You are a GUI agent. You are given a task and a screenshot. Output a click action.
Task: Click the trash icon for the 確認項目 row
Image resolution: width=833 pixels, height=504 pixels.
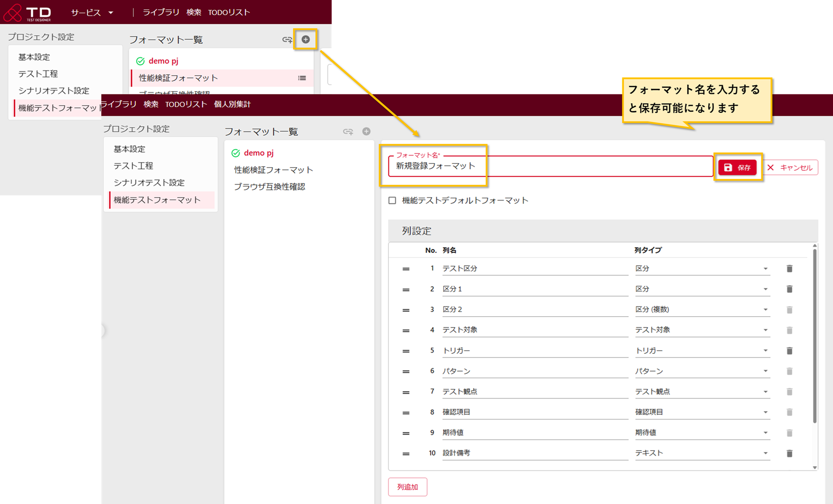pyautogui.click(x=789, y=412)
